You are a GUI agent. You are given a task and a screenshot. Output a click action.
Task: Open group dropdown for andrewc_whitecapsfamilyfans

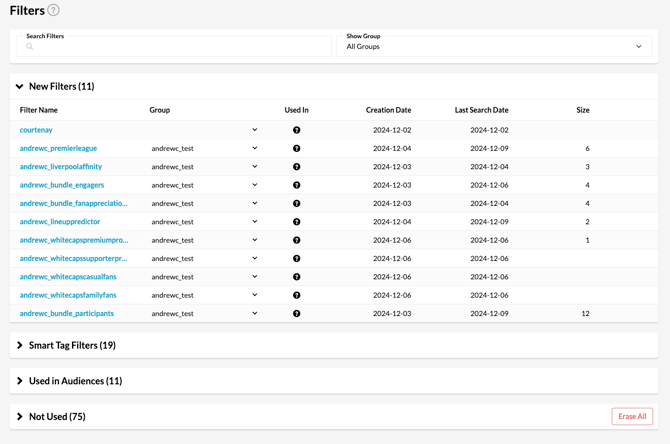[x=254, y=295]
